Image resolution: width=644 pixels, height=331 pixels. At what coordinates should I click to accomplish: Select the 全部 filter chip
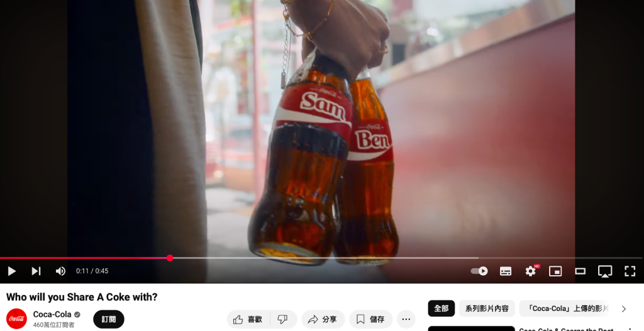[x=441, y=308]
